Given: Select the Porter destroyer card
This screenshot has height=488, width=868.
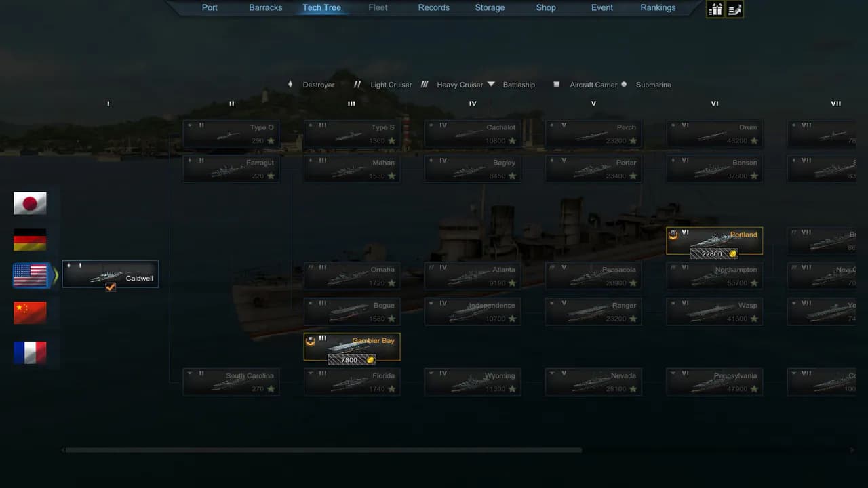Looking at the screenshot, I should [593, 169].
